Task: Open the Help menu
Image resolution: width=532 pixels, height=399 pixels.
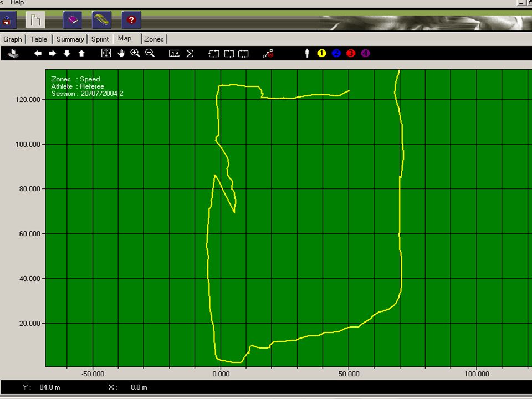Action: [x=17, y=3]
